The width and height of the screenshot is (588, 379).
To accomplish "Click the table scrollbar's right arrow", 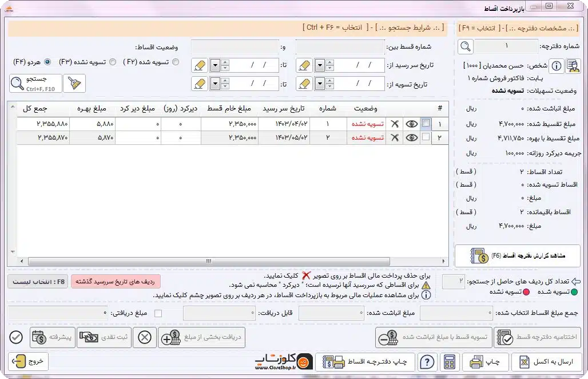I will 444,261.
